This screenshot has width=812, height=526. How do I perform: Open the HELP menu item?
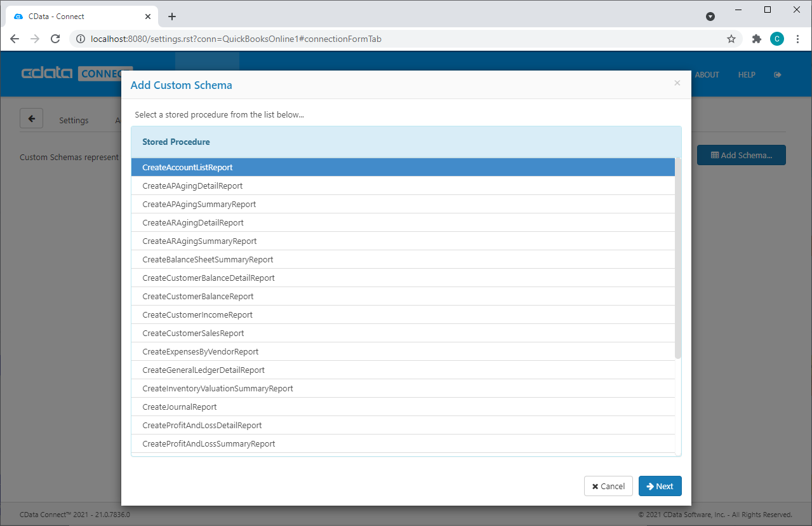click(x=746, y=75)
